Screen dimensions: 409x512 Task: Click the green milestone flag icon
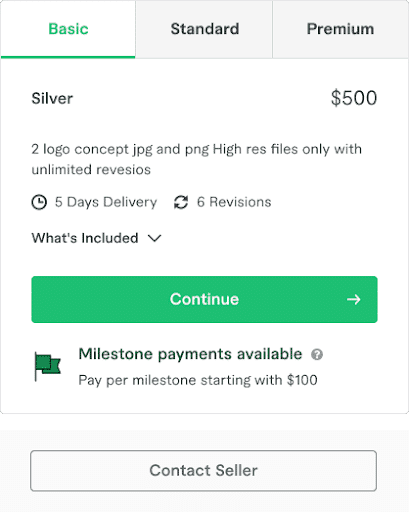[x=48, y=366]
